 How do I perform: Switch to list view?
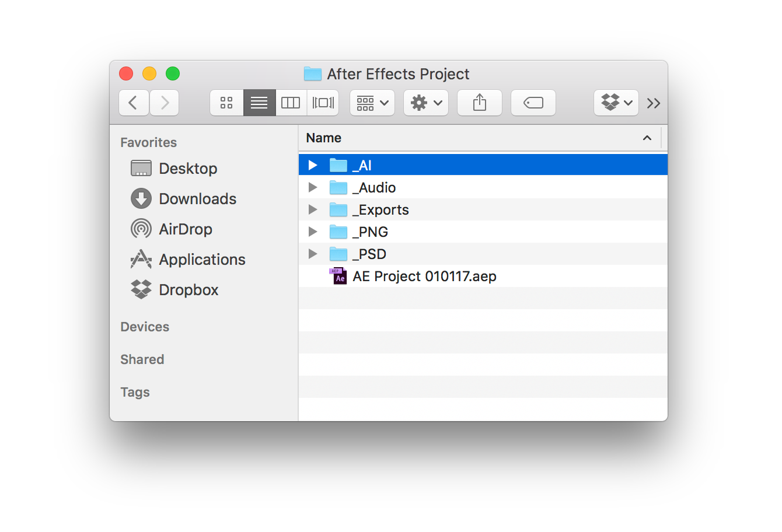click(259, 103)
